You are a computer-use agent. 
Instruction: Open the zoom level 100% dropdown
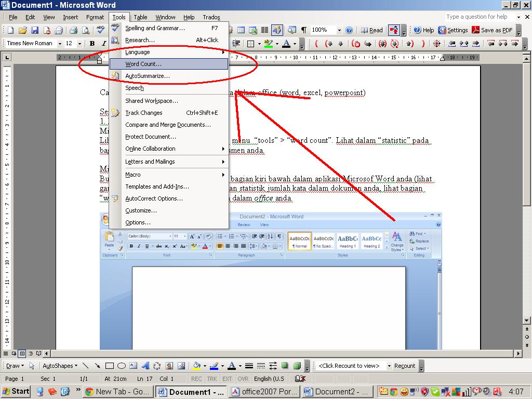[x=339, y=30]
